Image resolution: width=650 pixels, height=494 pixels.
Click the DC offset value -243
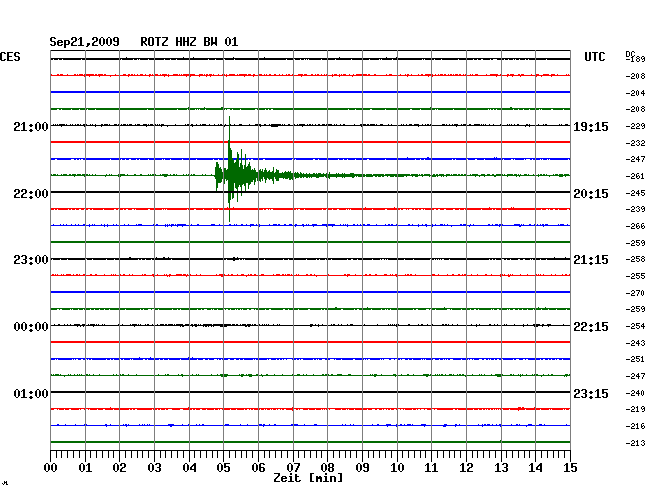[635, 343]
